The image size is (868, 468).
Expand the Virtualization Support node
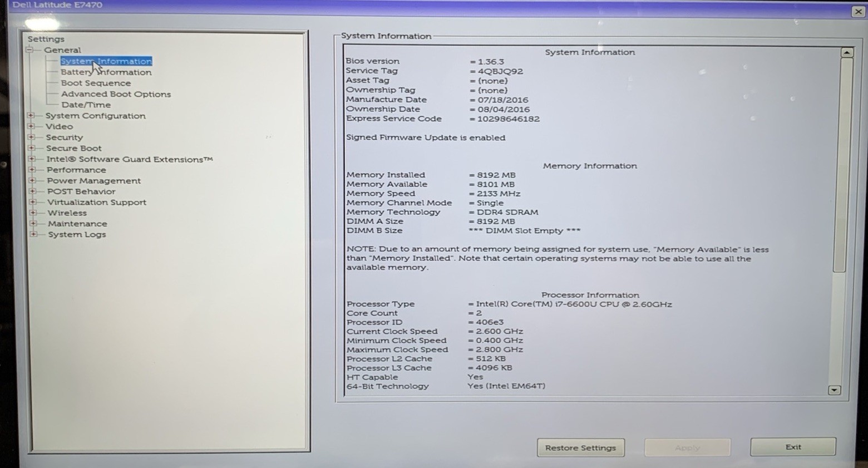click(33, 202)
